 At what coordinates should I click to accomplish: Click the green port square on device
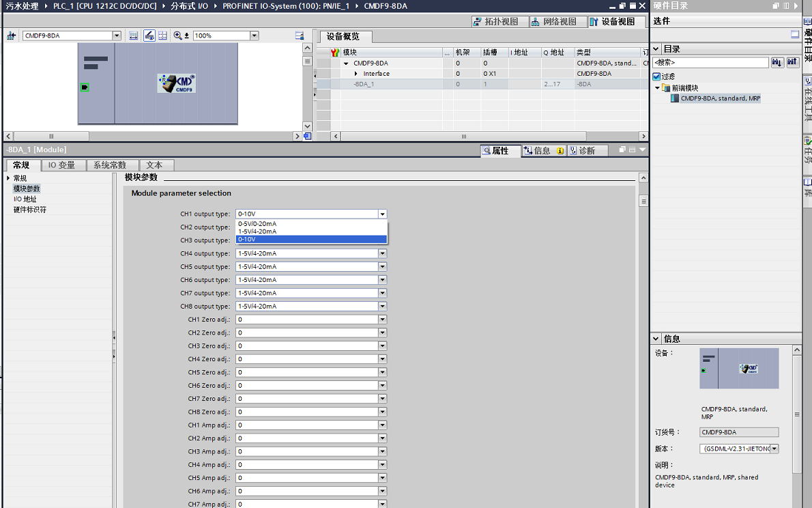click(85, 87)
